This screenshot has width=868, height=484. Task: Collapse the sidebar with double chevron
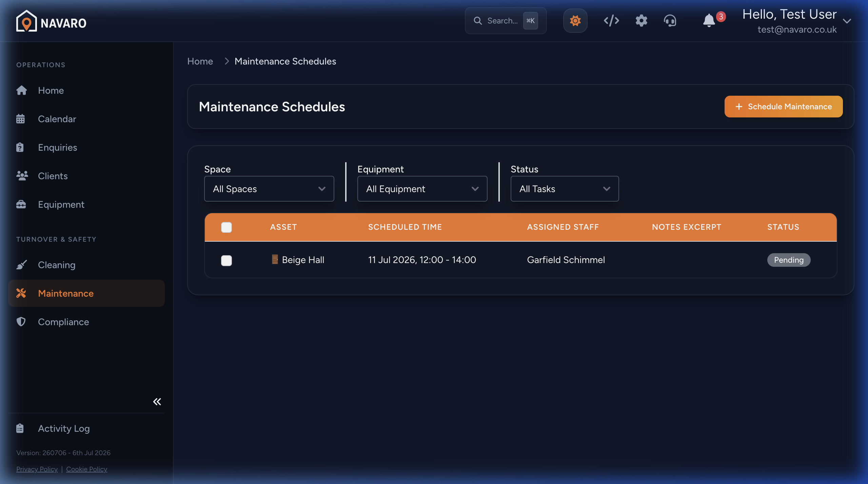click(157, 402)
